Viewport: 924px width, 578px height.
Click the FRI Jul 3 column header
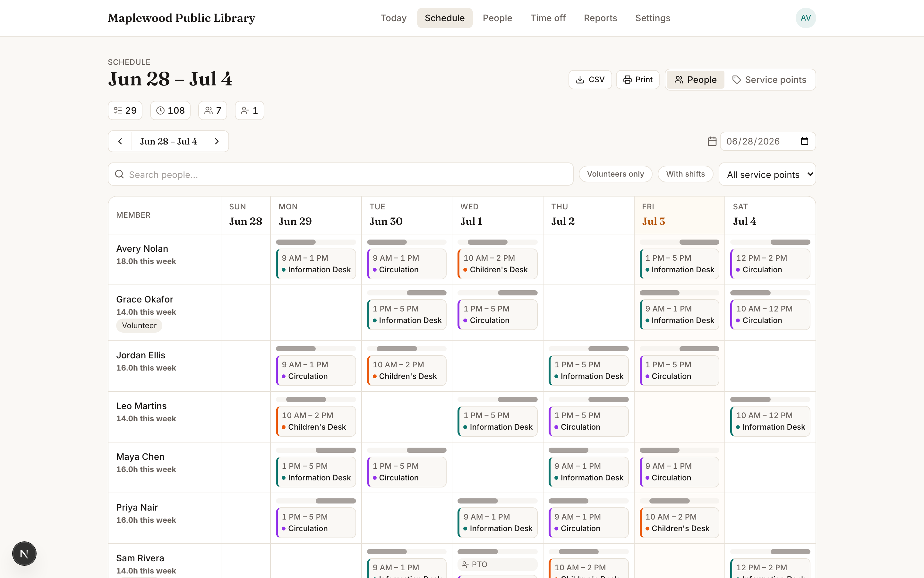click(679, 215)
